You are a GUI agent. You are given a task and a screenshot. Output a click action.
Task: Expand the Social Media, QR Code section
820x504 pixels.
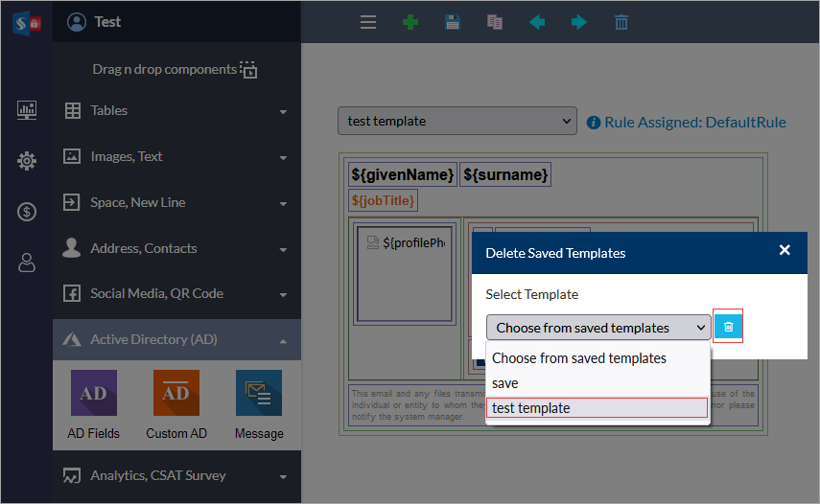(x=176, y=294)
